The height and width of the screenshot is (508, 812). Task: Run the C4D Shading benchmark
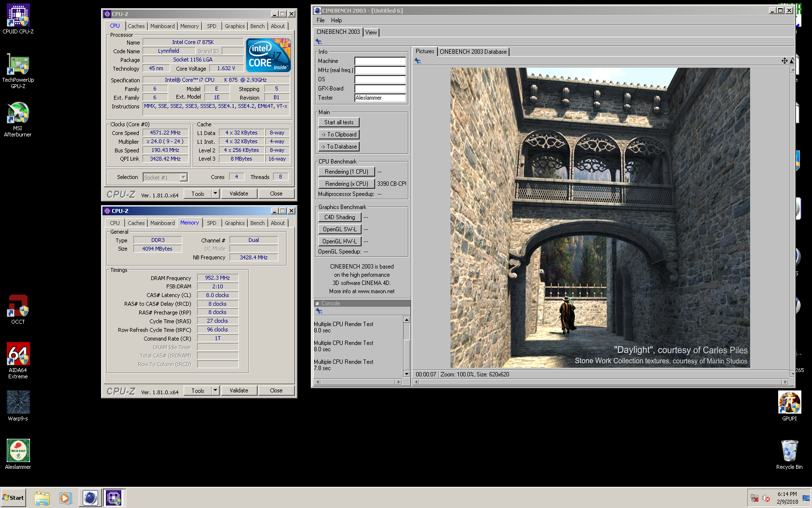coord(340,217)
